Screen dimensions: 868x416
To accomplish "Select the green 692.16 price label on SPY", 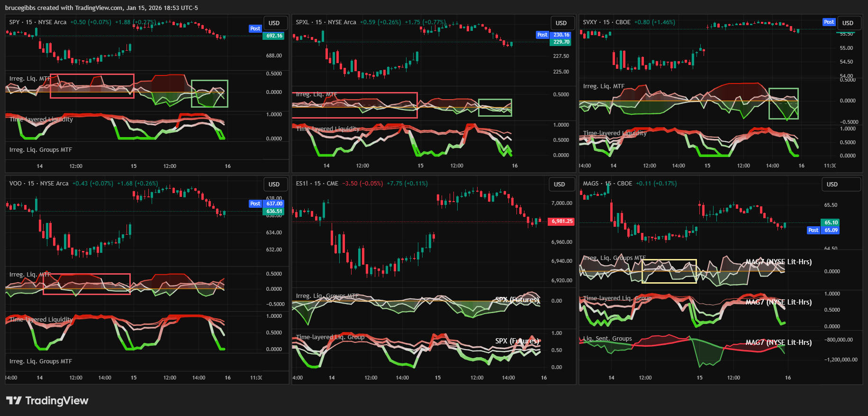I will pos(274,36).
